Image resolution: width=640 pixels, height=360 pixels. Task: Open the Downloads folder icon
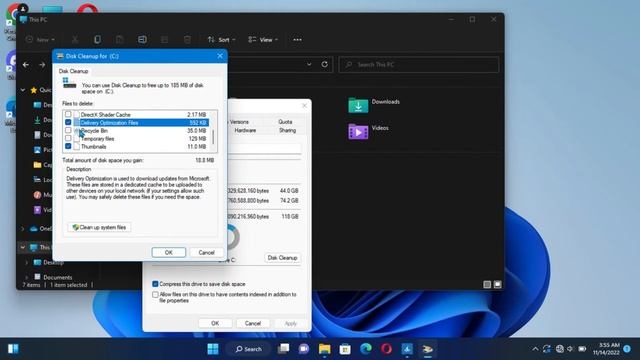(358, 105)
